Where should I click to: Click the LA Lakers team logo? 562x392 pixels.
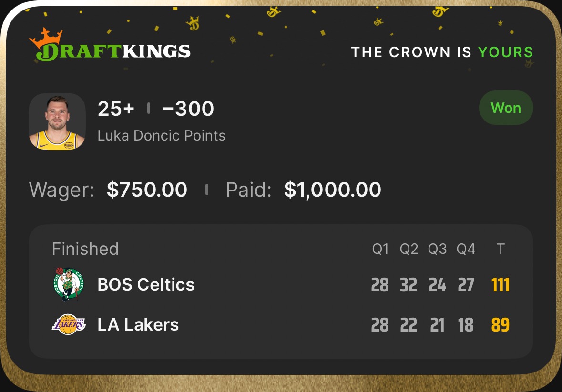click(69, 324)
